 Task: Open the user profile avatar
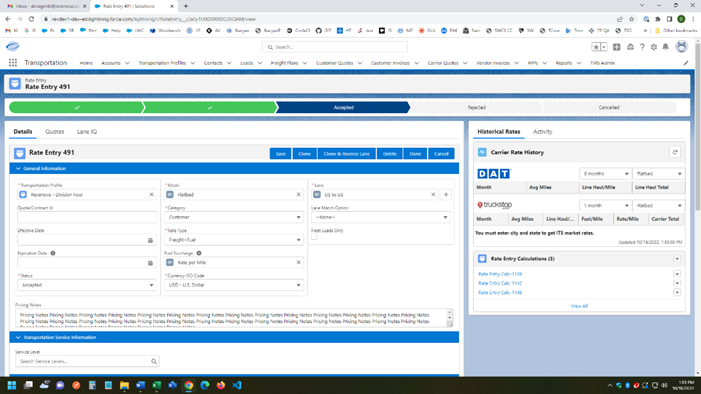(681, 47)
